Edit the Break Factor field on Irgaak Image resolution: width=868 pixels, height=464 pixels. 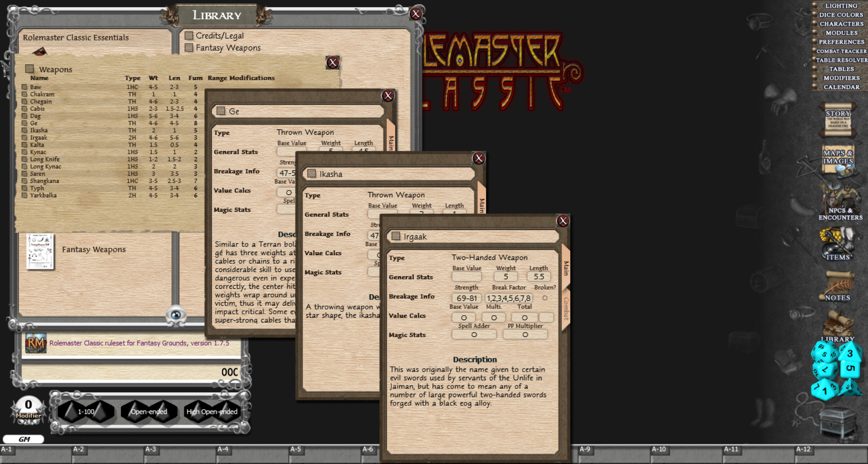coord(509,298)
